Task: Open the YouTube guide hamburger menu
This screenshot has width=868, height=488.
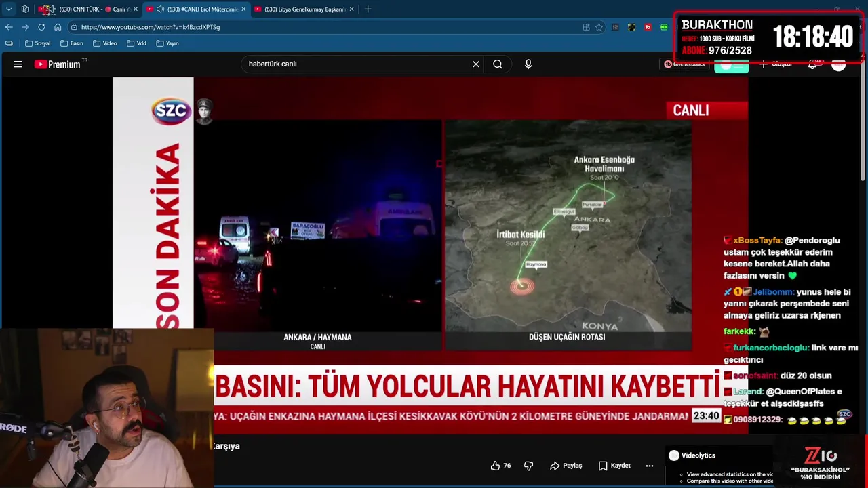Action: tap(18, 64)
